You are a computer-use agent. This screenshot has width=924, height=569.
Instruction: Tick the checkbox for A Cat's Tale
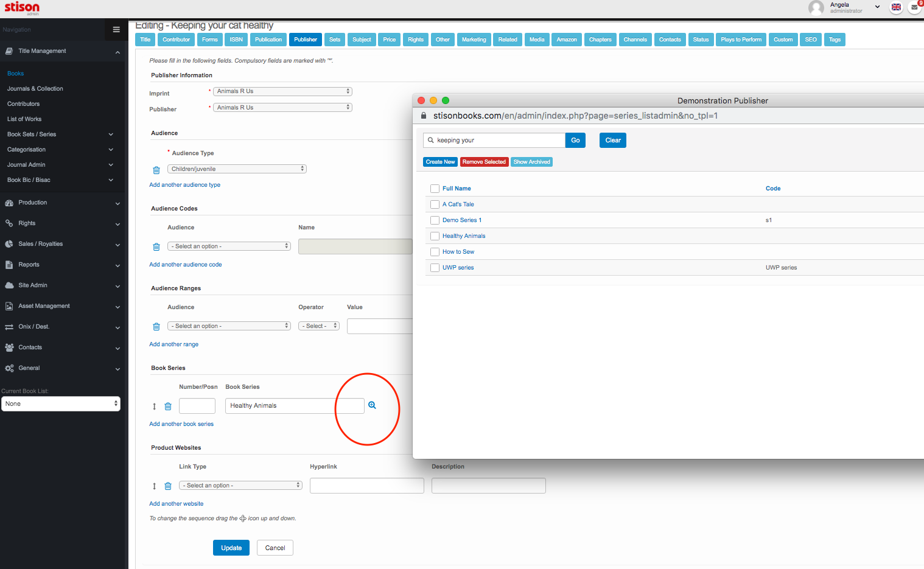click(x=435, y=204)
